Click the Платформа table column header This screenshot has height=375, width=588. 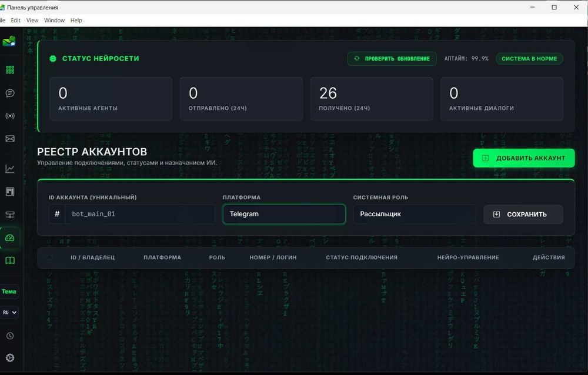(x=162, y=257)
